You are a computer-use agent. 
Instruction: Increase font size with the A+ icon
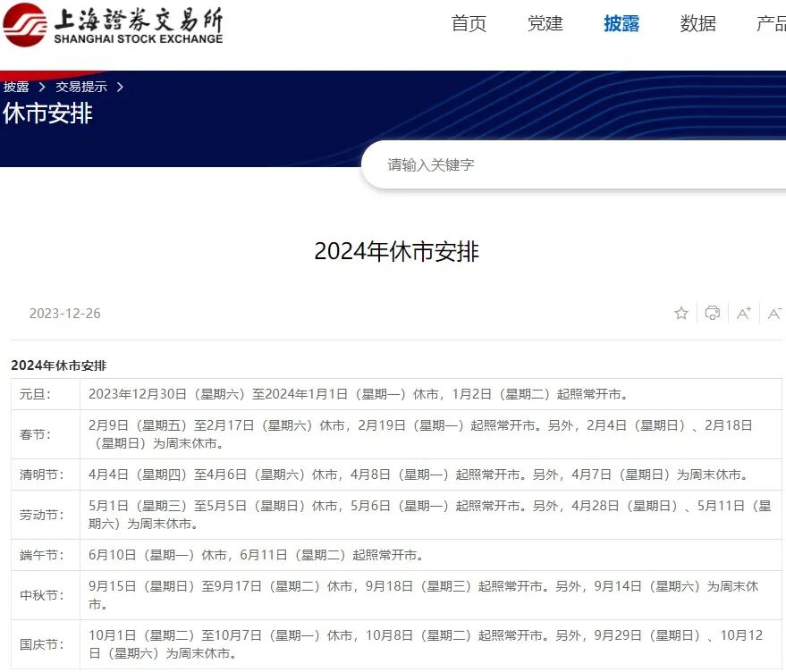tap(743, 314)
